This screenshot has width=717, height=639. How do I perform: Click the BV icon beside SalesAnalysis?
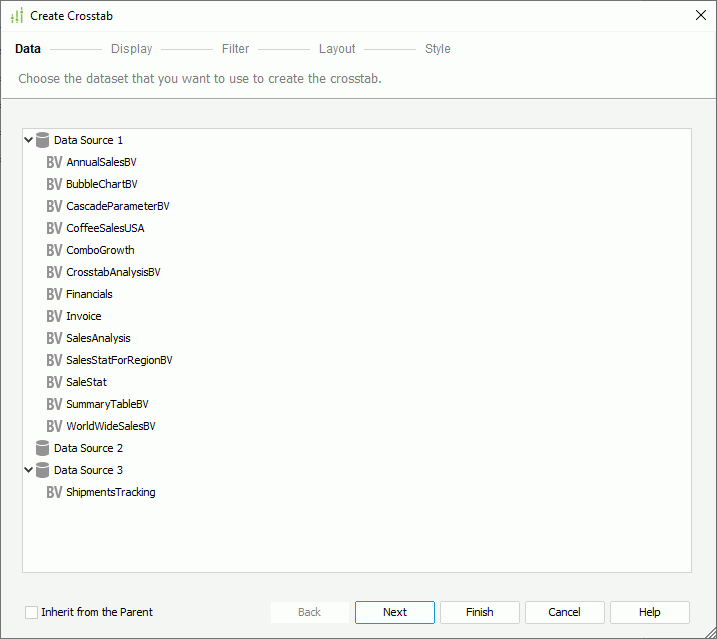click(x=54, y=338)
